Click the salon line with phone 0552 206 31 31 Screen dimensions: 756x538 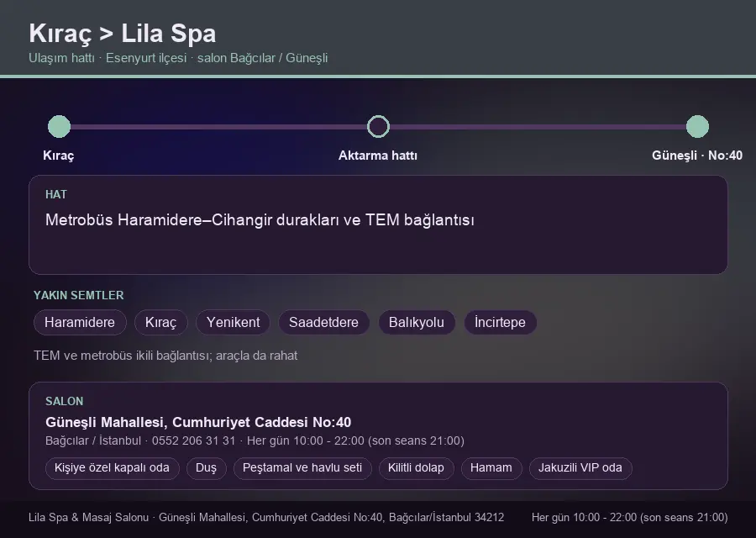255,440
